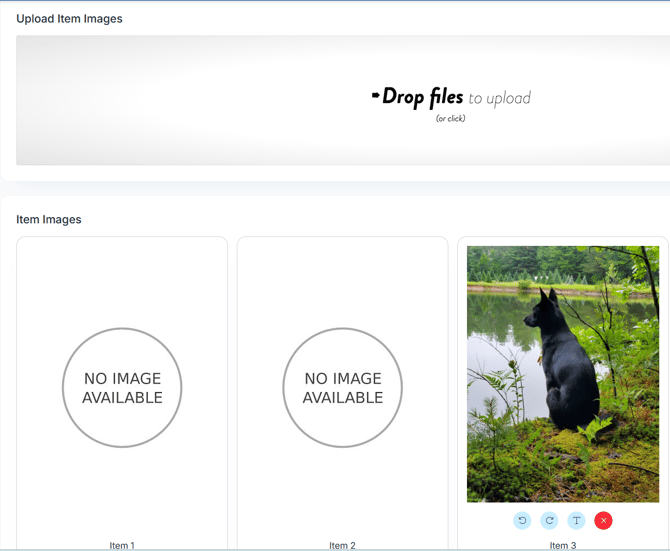Viewport: 670px width, 551px height.
Task: Rotate the Item 3 image counterclockwise
Action: pos(522,520)
